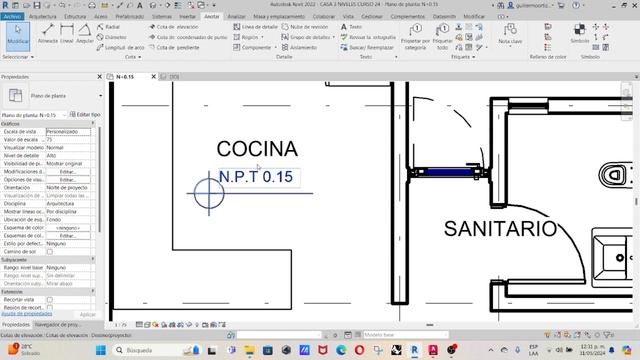Click the Aislamiento detail tool
640x360 pixels.
(299, 47)
